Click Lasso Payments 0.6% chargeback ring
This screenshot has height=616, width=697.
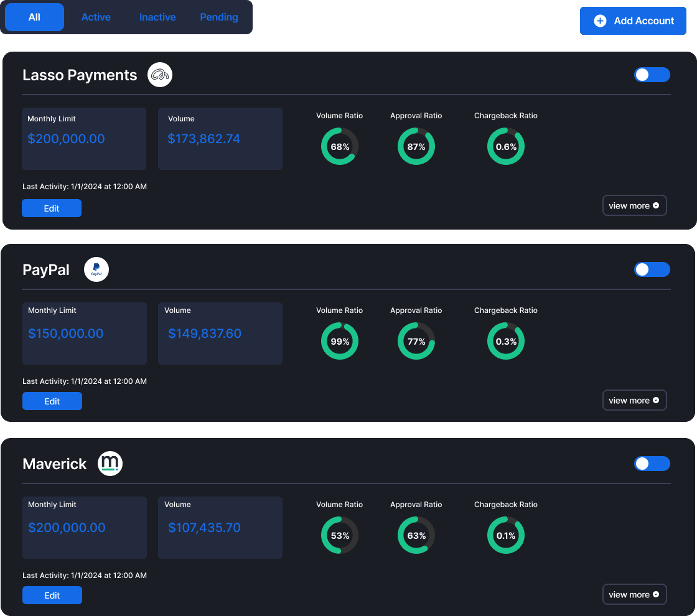[506, 146]
